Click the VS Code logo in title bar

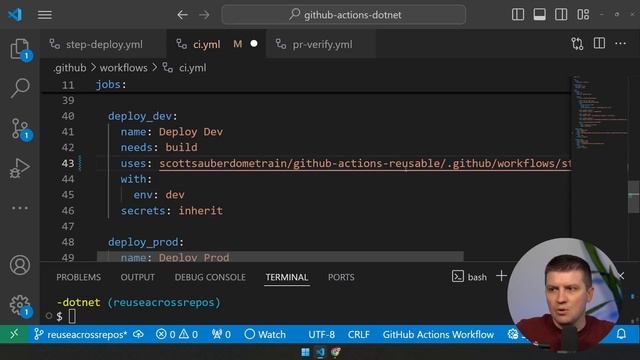(x=15, y=15)
